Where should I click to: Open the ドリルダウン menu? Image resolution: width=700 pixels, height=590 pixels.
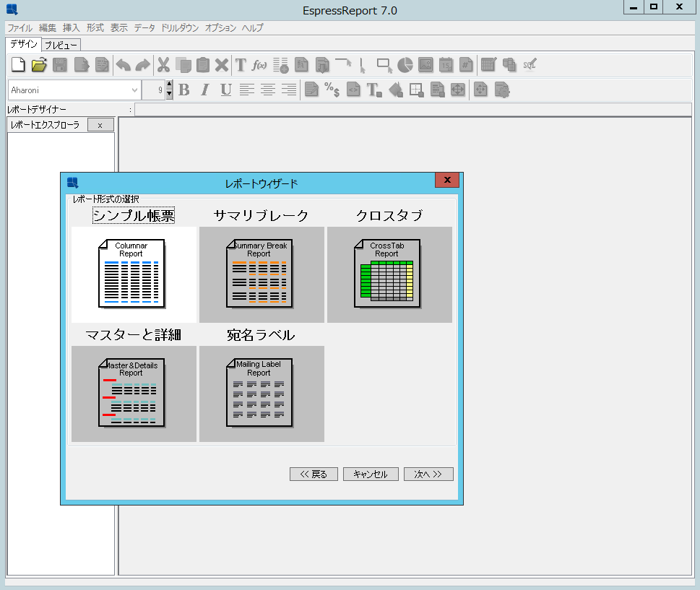(180, 27)
